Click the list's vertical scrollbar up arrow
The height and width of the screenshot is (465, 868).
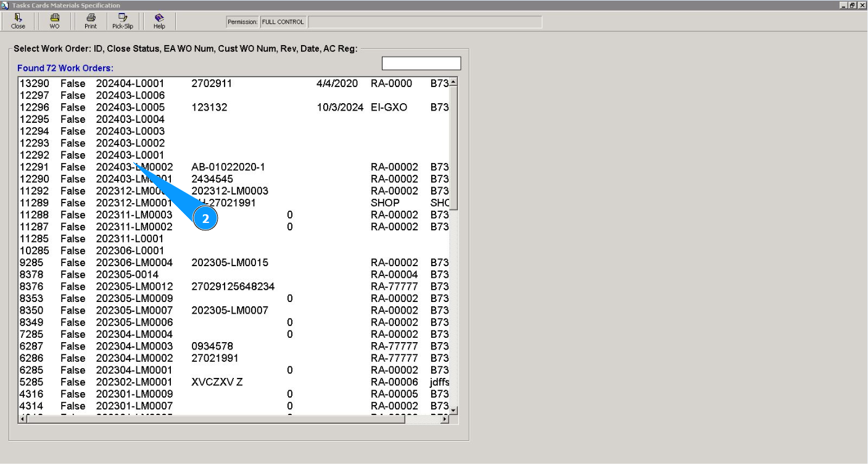coord(453,82)
